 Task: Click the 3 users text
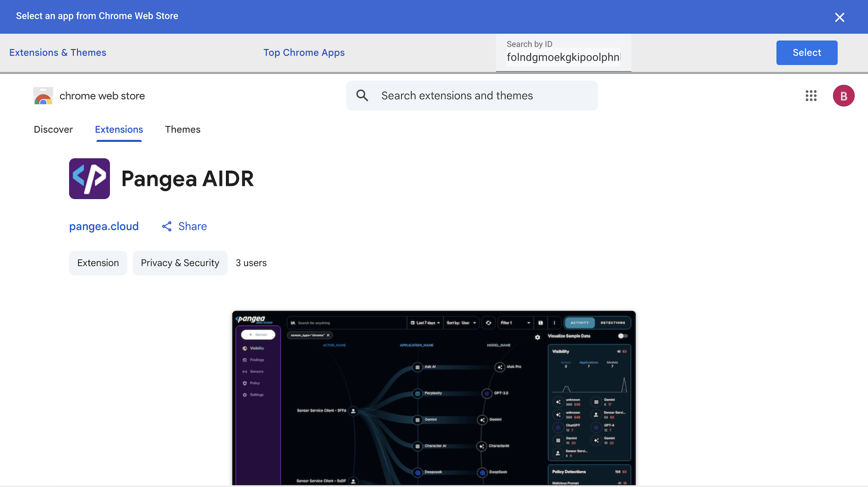[251, 263]
